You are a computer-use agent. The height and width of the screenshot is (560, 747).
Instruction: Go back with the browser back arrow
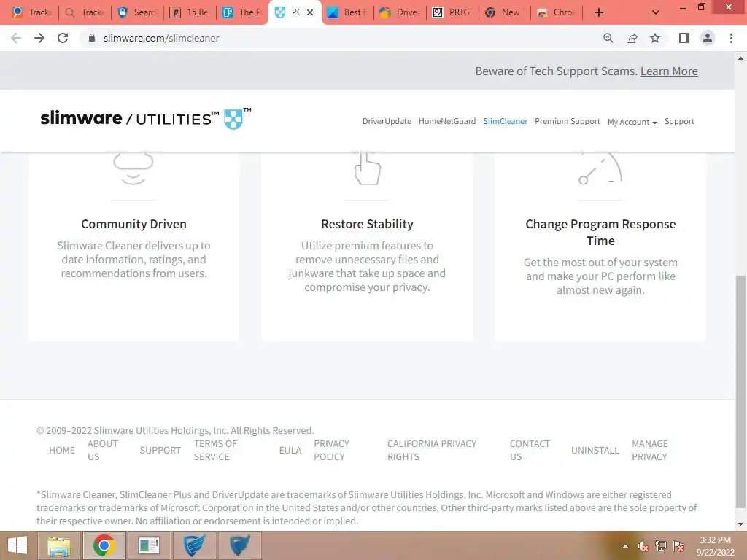click(x=16, y=38)
